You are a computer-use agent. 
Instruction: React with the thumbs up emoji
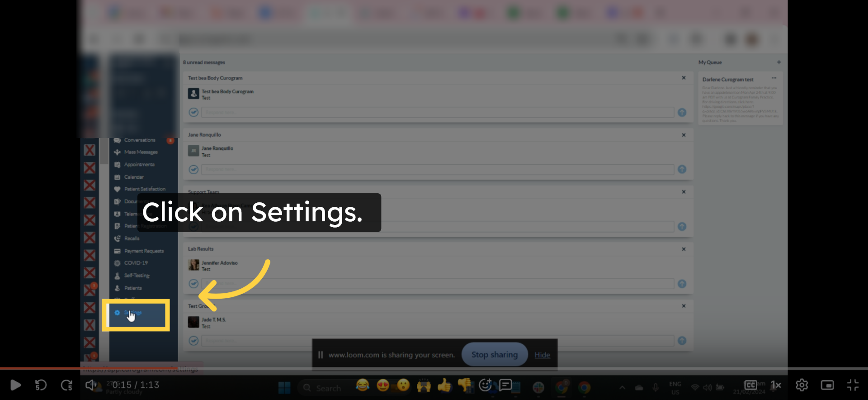(x=444, y=385)
